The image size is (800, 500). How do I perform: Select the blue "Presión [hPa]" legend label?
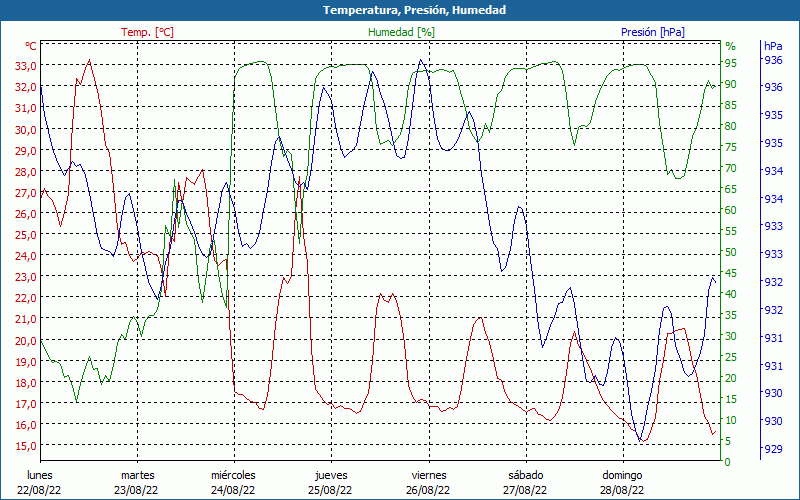(x=653, y=32)
